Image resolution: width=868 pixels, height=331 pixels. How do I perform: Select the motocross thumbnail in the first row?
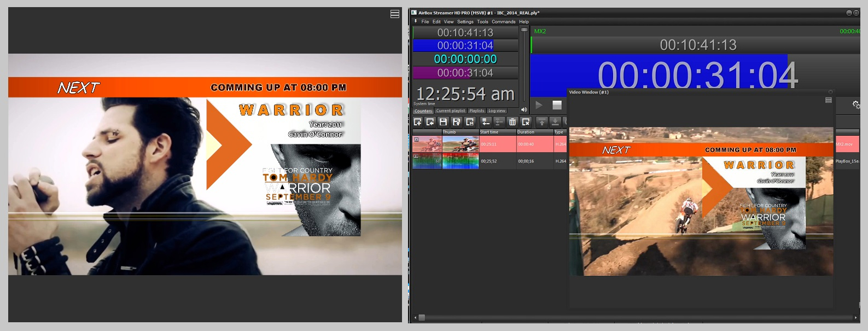[461, 144]
